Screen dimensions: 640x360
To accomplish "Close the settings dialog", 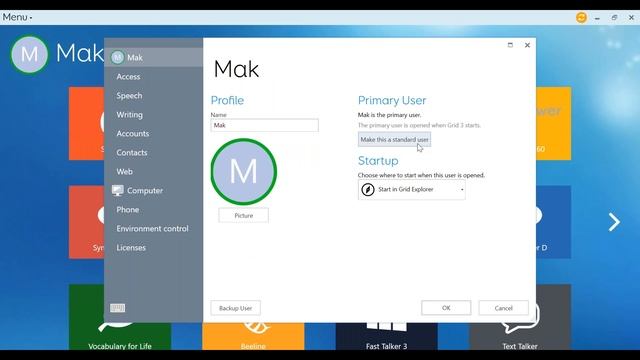I will point(527,45).
